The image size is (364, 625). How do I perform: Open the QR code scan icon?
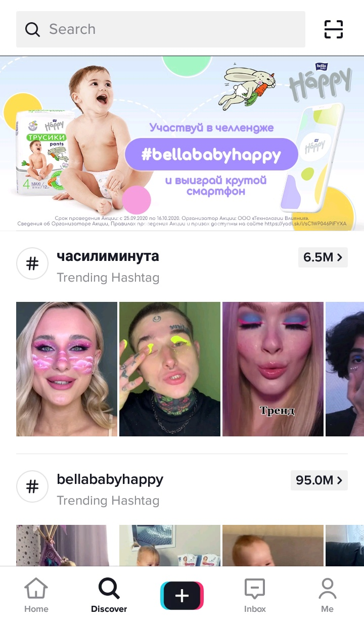point(333,29)
